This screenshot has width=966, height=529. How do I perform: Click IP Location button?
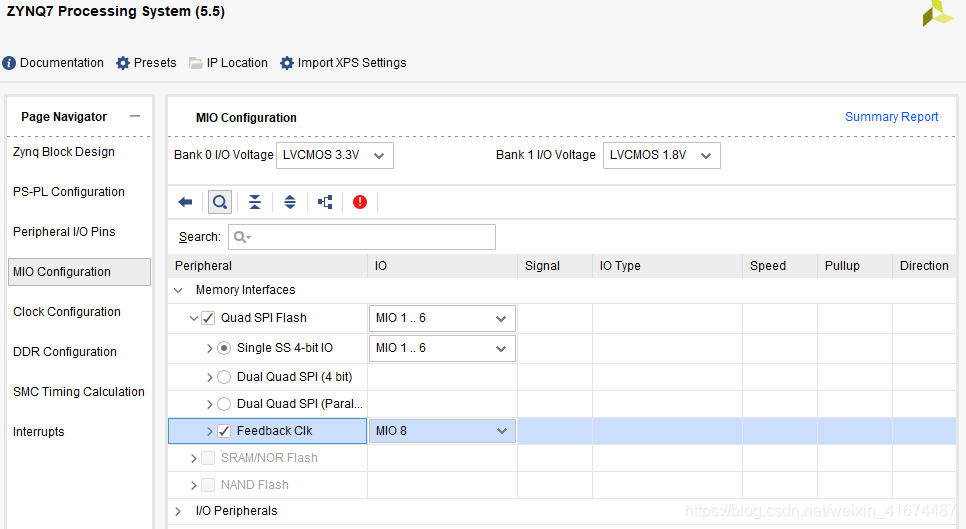tap(229, 63)
